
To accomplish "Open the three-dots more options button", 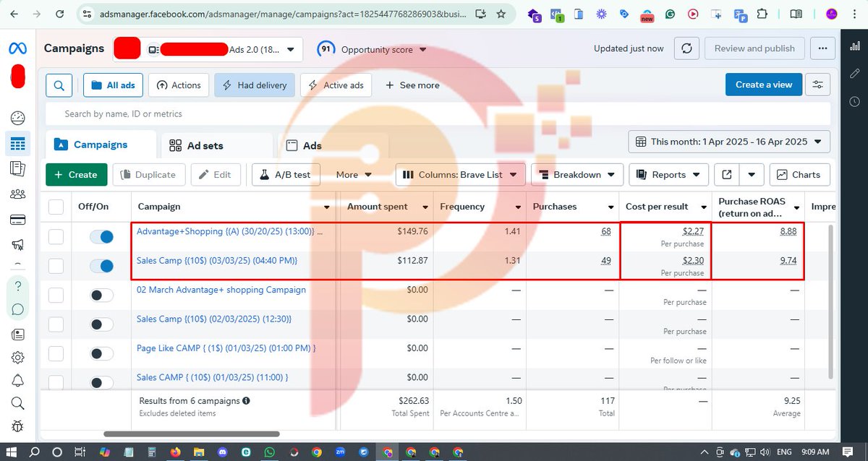I will click(822, 48).
